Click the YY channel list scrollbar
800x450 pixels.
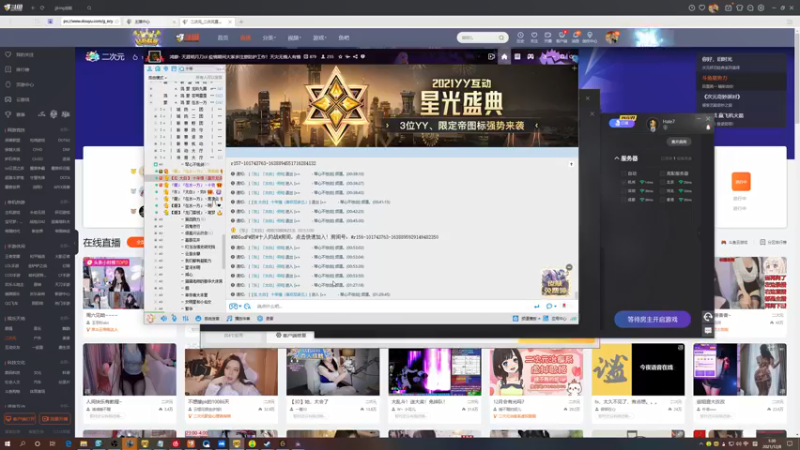click(223, 250)
